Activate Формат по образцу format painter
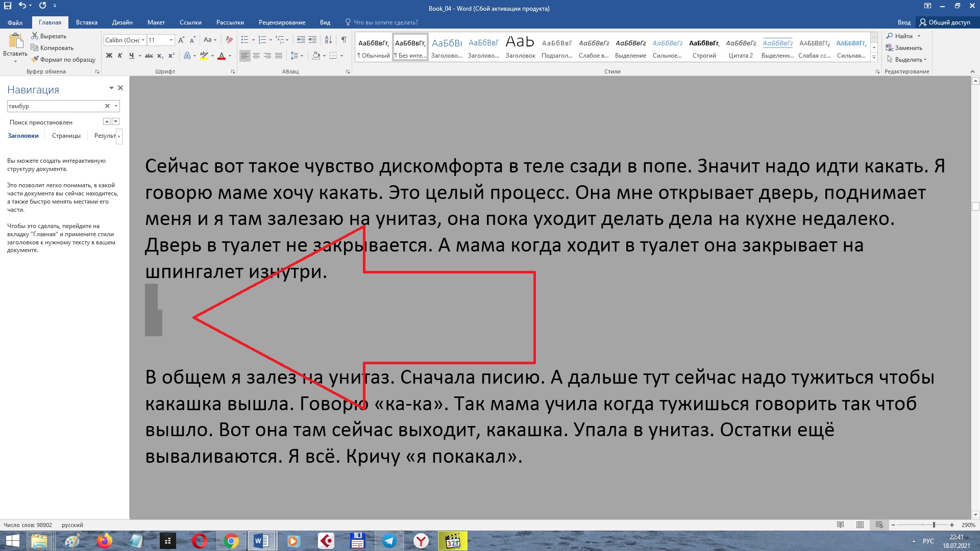The image size is (980, 551). [63, 60]
